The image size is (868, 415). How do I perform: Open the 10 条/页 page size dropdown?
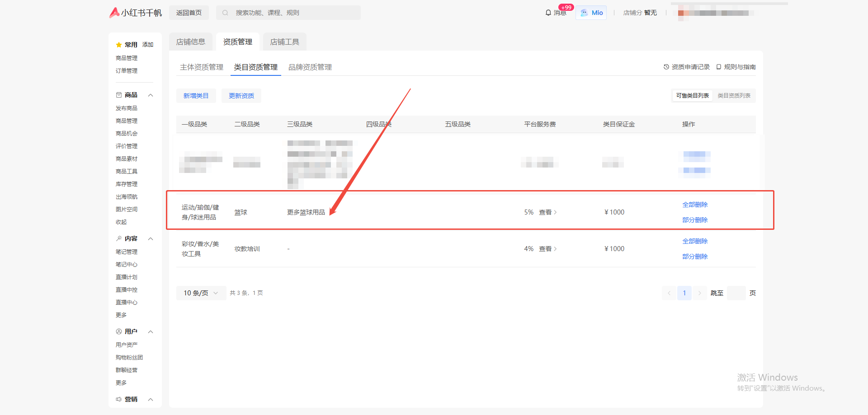click(x=201, y=293)
